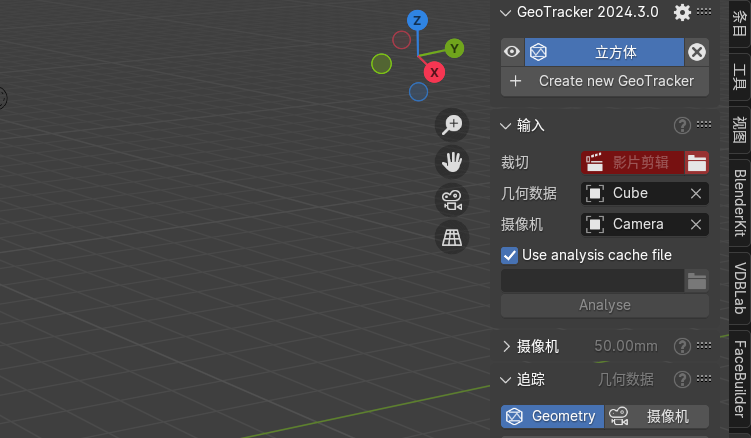Click the Y axis on navigation gizmo
The image size is (751, 438).
[454, 48]
